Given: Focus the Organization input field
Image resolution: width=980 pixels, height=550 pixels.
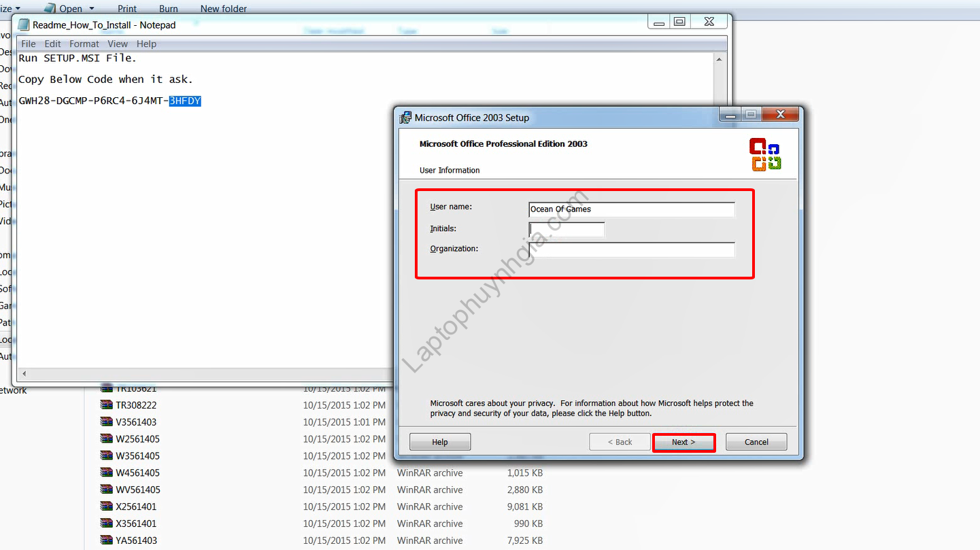Looking at the screenshot, I should tap(632, 250).
